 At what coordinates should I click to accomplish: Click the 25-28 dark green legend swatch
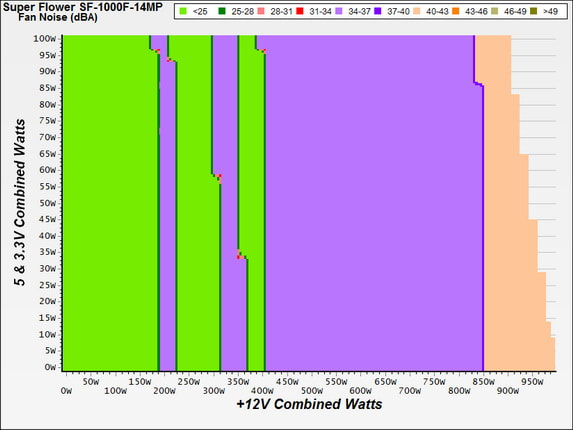point(222,11)
